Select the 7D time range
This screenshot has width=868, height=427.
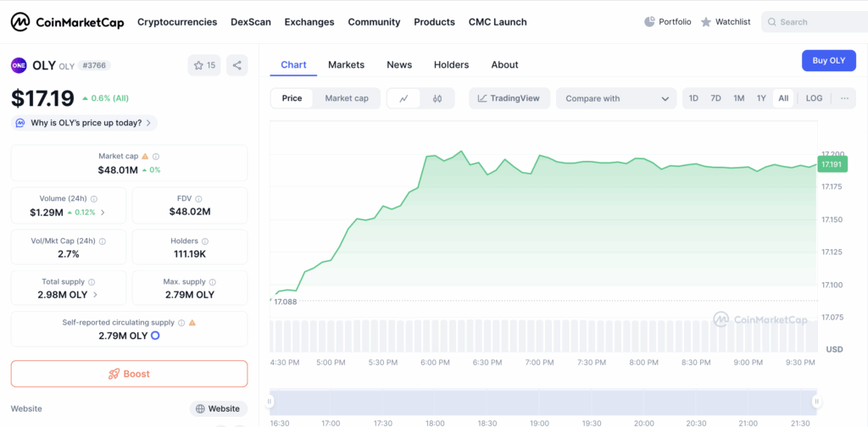point(715,98)
